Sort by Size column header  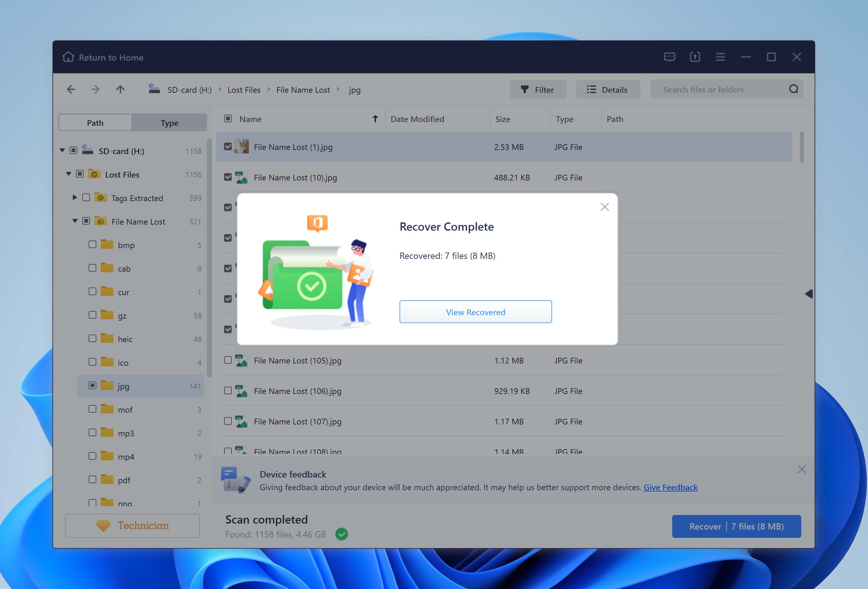[503, 119]
